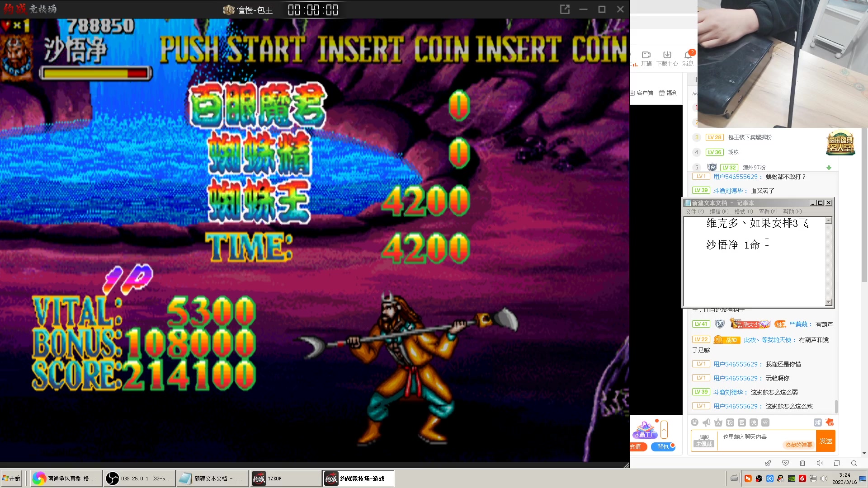Click the QQ penguin tray icon
Viewport: 868px width, 488px height.
(781, 479)
